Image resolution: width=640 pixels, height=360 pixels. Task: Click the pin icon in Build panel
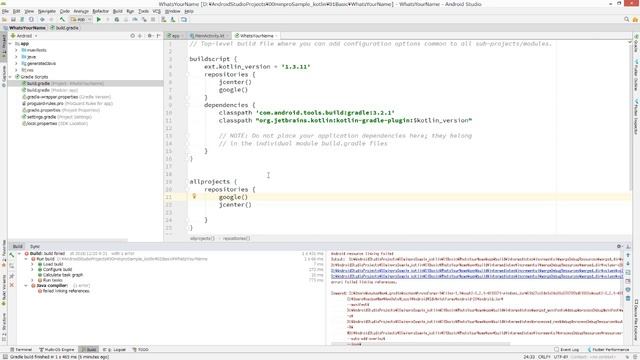click(12, 276)
